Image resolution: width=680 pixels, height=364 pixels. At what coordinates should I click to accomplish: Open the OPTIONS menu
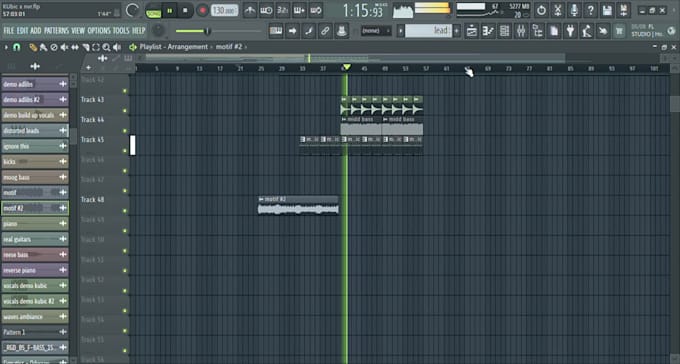pos(99,31)
